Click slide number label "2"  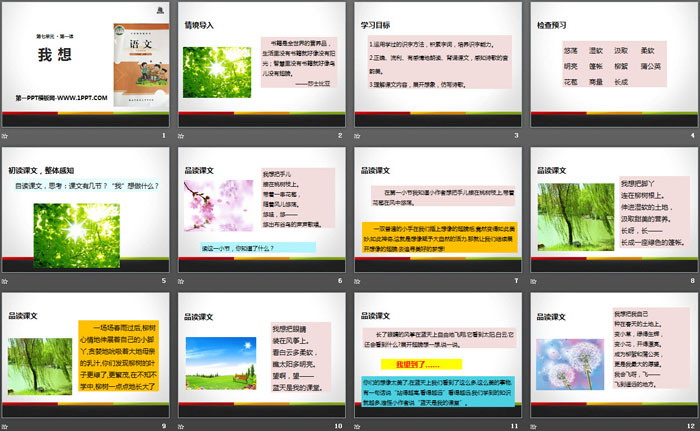tap(340, 135)
